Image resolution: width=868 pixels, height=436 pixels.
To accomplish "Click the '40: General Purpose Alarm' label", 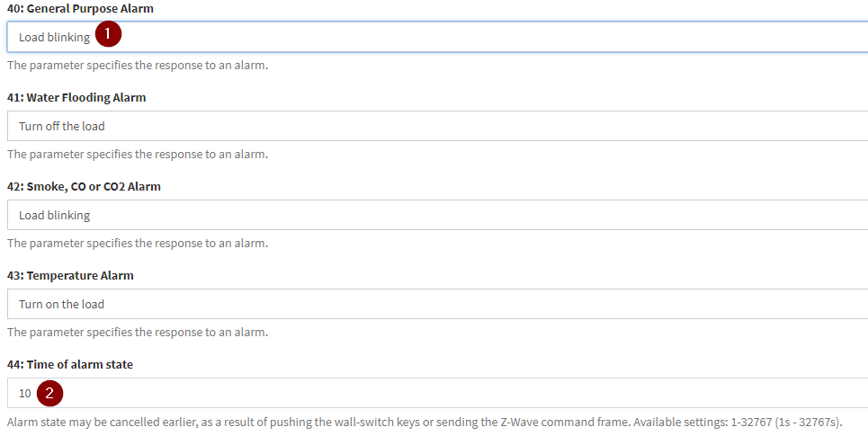I will 80,8.
